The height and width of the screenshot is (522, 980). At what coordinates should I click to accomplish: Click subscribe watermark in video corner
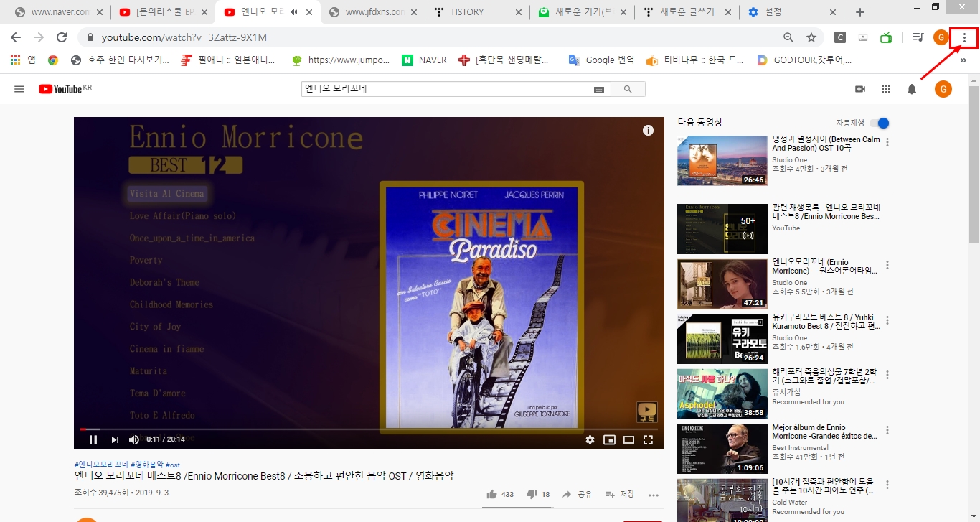click(x=647, y=412)
